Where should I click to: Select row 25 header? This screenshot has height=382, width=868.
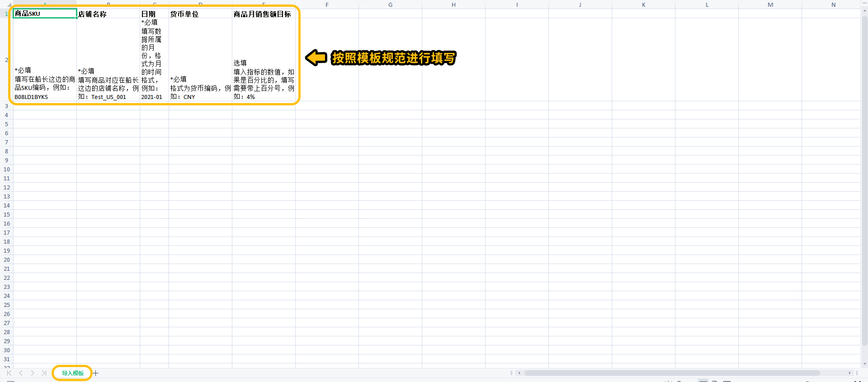click(x=6, y=305)
